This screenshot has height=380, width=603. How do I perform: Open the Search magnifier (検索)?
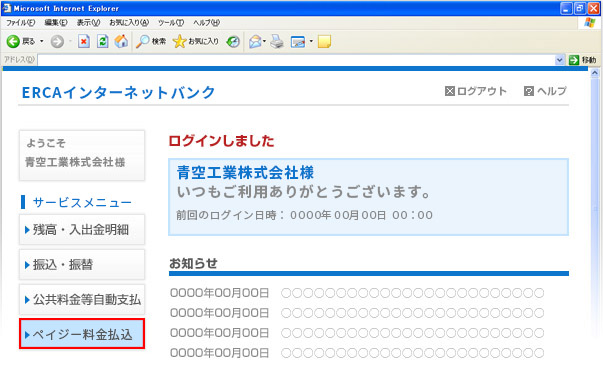click(x=151, y=41)
